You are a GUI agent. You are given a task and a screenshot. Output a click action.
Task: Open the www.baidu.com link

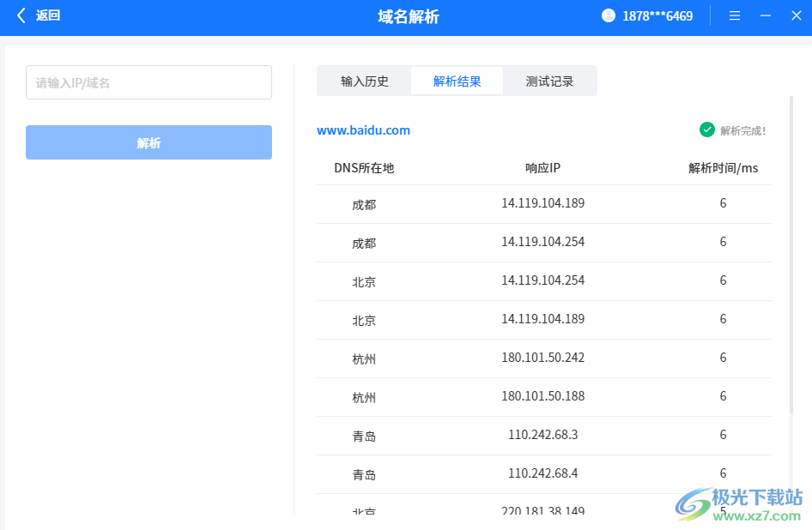click(x=363, y=129)
